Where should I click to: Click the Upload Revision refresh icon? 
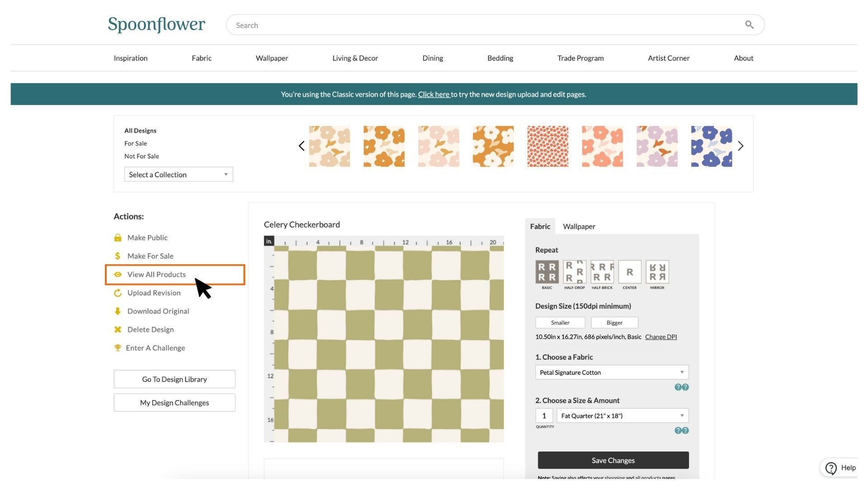[118, 293]
